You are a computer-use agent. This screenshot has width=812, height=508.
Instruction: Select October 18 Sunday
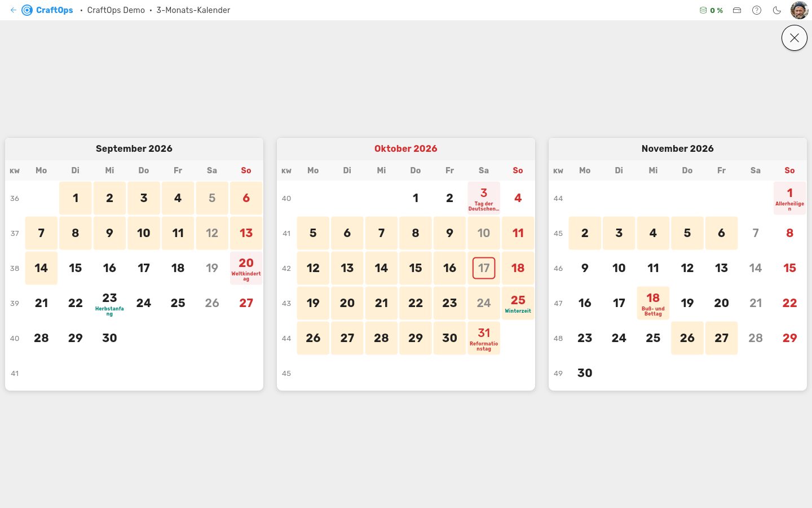518,268
